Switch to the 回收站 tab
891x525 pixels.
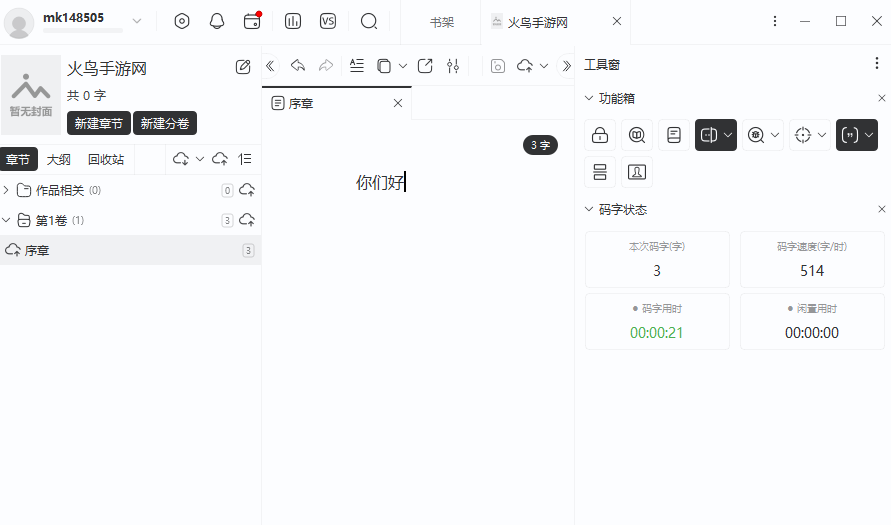pos(106,159)
